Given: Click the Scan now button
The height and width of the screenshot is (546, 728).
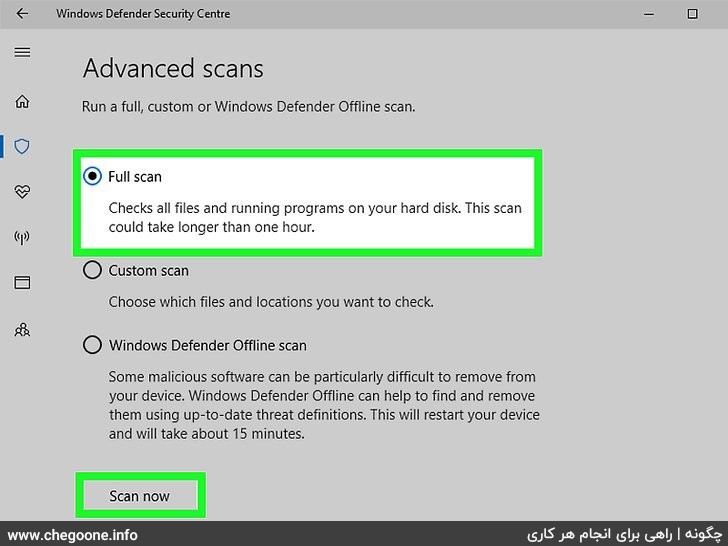Looking at the screenshot, I should coord(140,496).
